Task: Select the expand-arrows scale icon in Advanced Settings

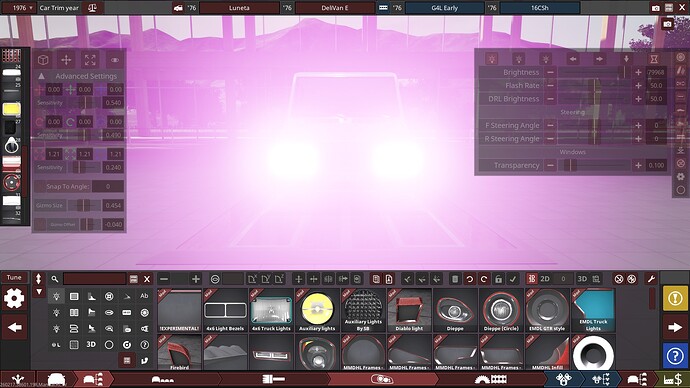Action: coord(90,60)
